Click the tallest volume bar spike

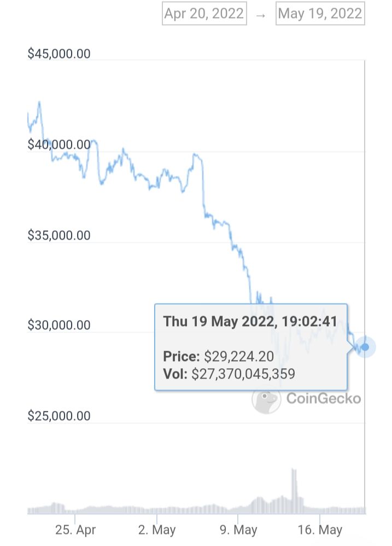tap(294, 491)
